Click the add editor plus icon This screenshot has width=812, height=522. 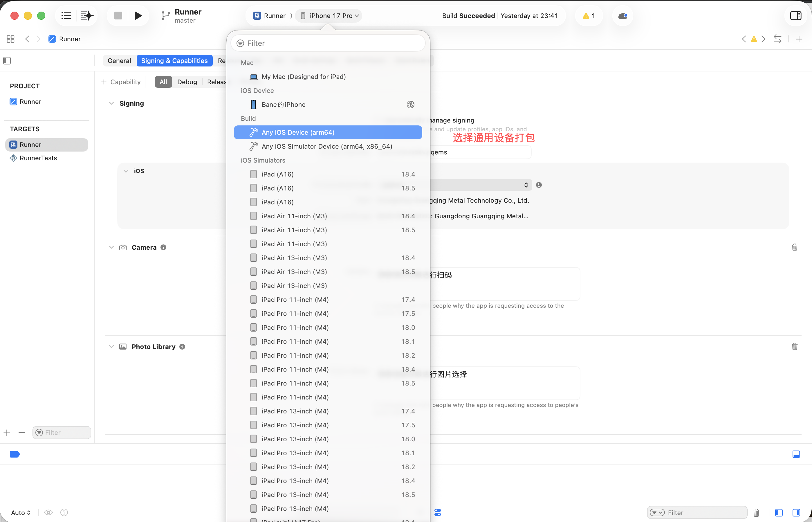pyautogui.click(x=799, y=39)
